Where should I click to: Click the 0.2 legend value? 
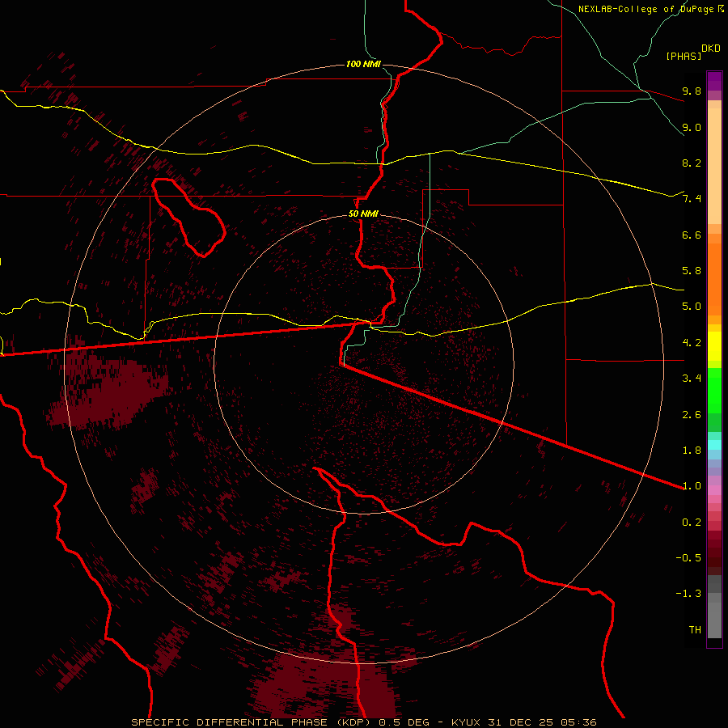(692, 523)
